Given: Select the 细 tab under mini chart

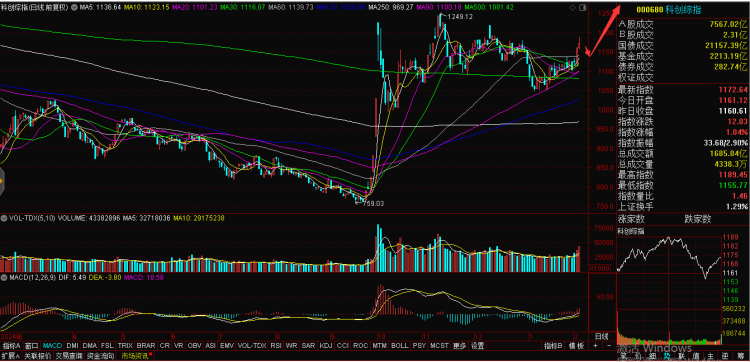Looking at the screenshot, I should (652, 356).
